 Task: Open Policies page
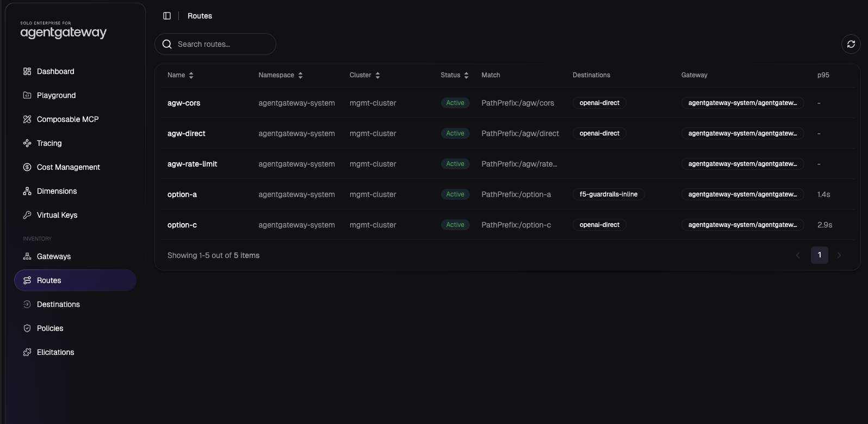click(x=75, y=328)
